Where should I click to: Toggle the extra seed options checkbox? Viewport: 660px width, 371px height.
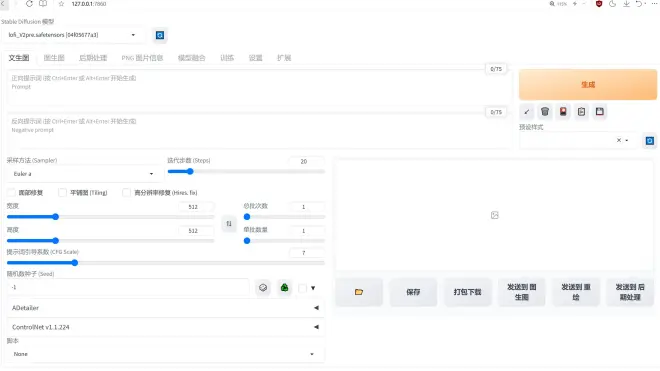tap(302, 288)
